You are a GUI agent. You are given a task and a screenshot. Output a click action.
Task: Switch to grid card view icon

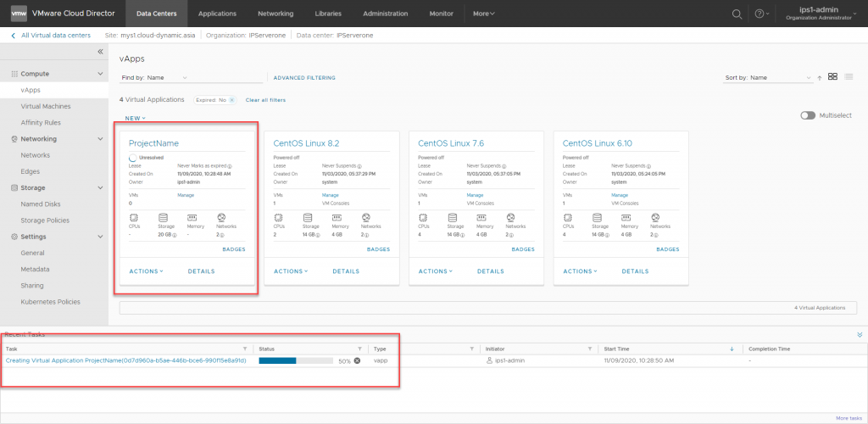pos(833,77)
